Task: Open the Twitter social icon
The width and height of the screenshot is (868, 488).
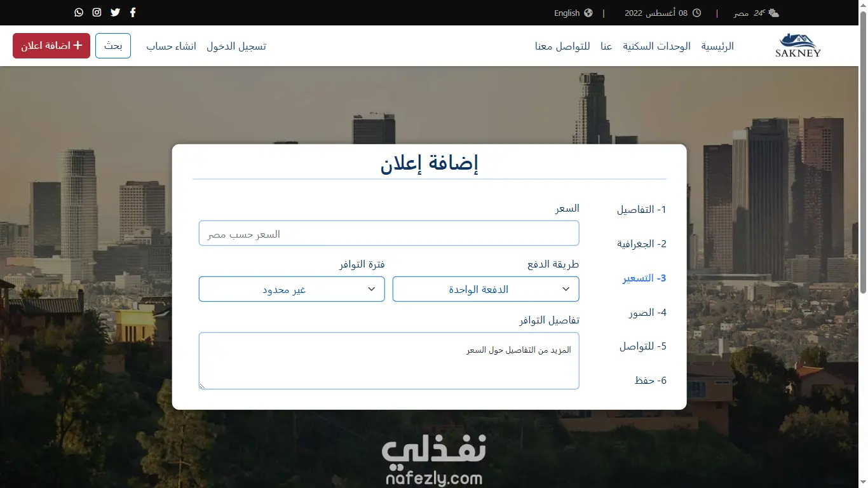Action: [115, 13]
